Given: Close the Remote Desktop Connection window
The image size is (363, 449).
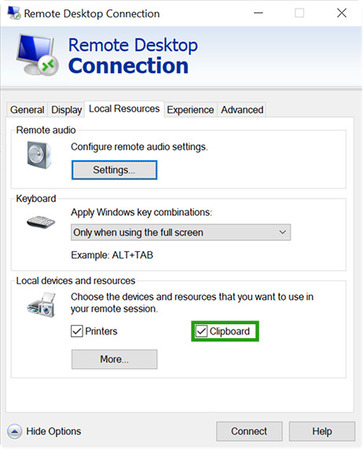Looking at the screenshot, I should coord(342,13).
